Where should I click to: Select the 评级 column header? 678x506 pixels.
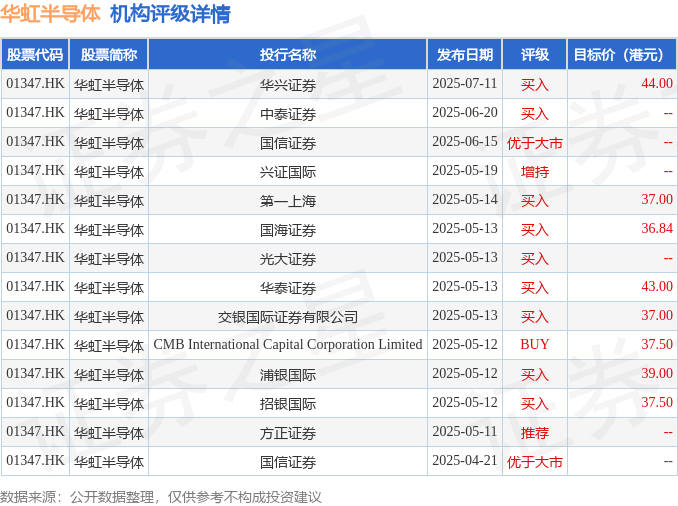coord(535,54)
